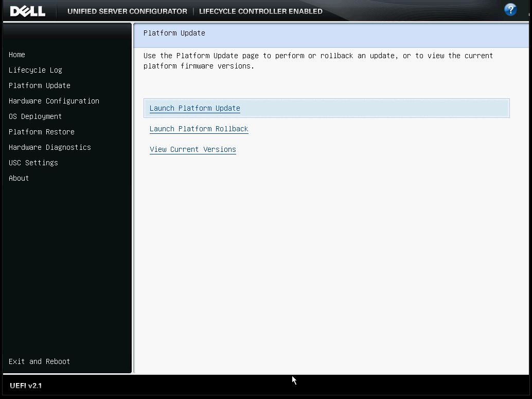This screenshot has height=399, width=532.
Task: Click Unified Server Configurator title text
Action: (x=127, y=11)
